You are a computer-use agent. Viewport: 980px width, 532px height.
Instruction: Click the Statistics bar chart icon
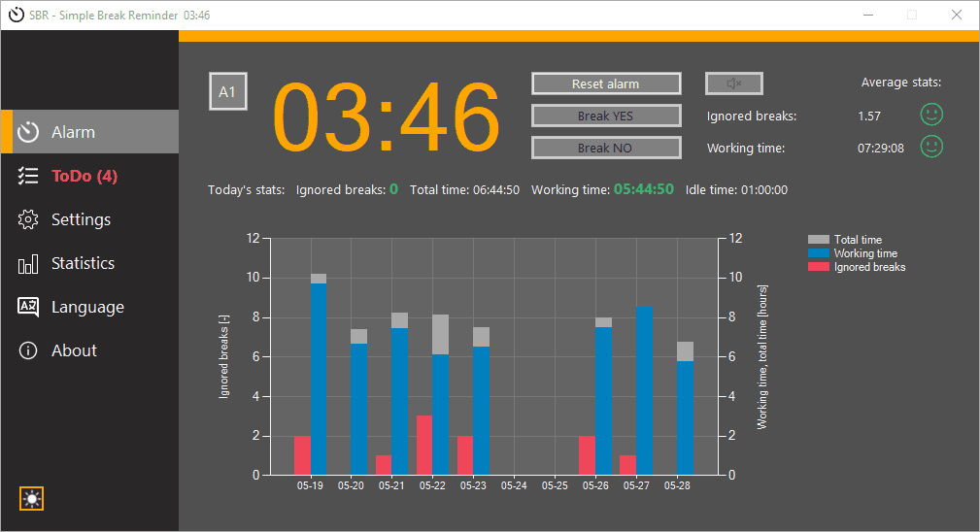pos(28,264)
